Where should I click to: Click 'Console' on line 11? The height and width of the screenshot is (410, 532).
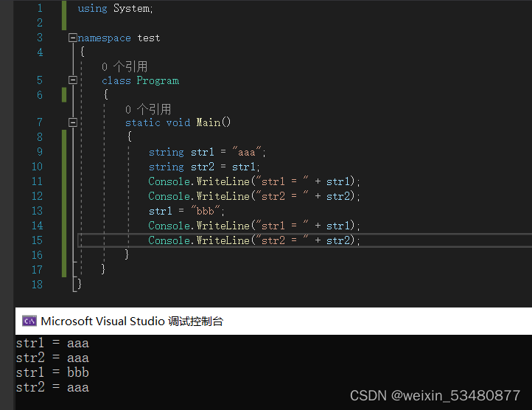click(169, 181)
